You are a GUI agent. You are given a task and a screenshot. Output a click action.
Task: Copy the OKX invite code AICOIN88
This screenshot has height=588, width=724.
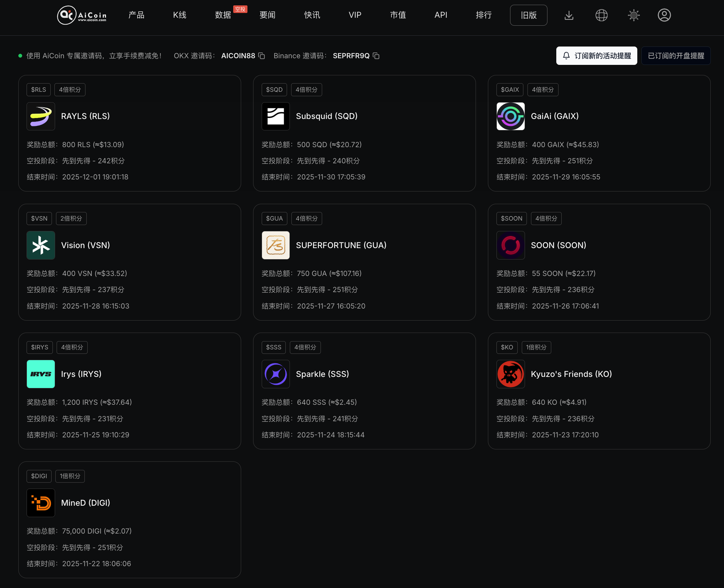261,56
